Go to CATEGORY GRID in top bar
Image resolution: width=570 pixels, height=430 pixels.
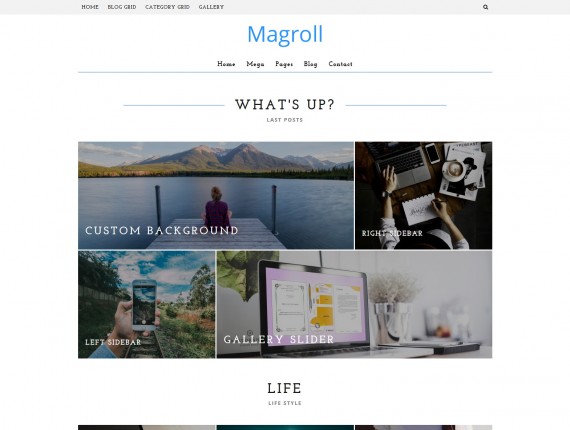167,7
